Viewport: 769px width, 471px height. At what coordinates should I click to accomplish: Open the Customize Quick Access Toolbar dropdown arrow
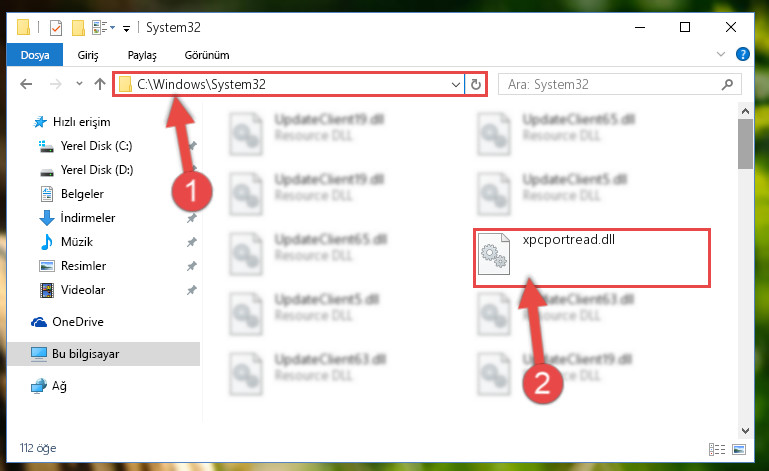pos(127,29)
